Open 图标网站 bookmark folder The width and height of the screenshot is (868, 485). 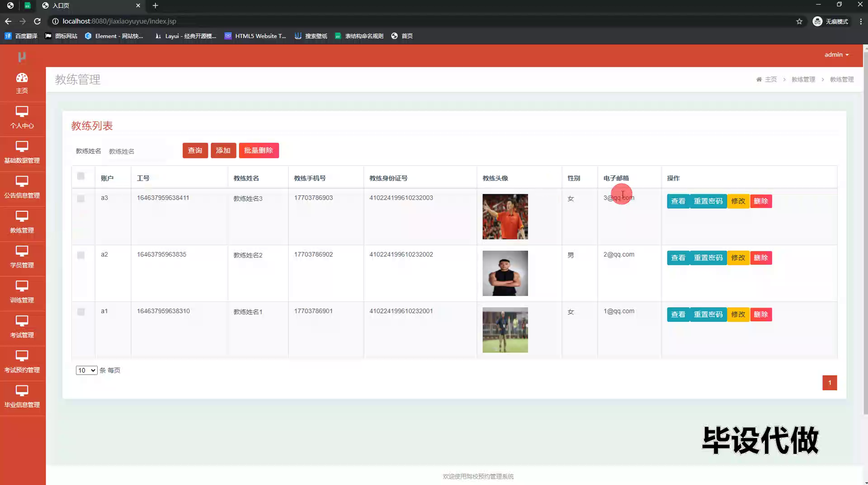(61, 36)
